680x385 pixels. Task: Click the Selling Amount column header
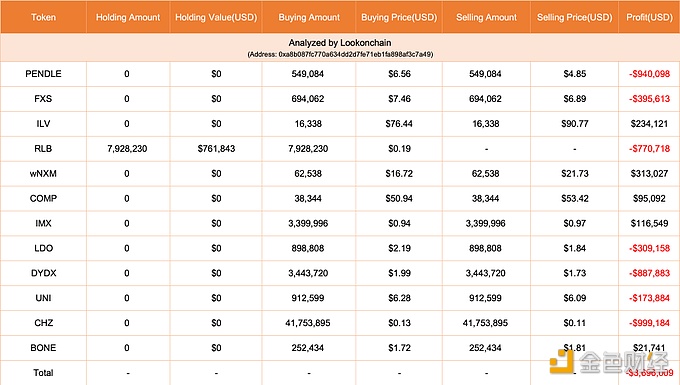click(486, 17)
